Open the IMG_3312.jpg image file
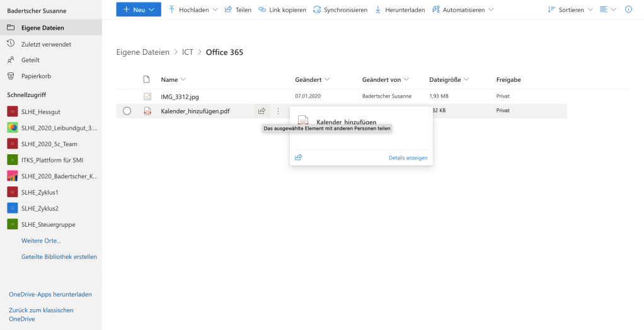The height and width of the screenshot is (330, 644). tap(180, 96)
